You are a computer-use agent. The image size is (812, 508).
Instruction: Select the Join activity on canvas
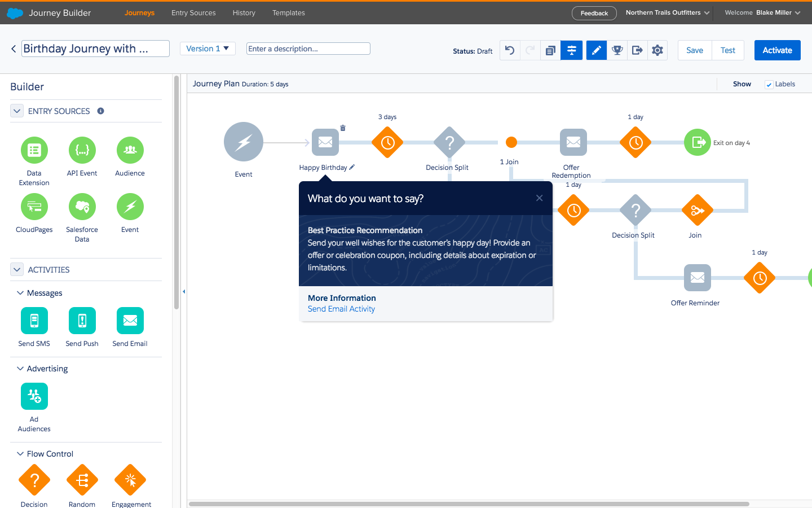[x=698, y=211]
